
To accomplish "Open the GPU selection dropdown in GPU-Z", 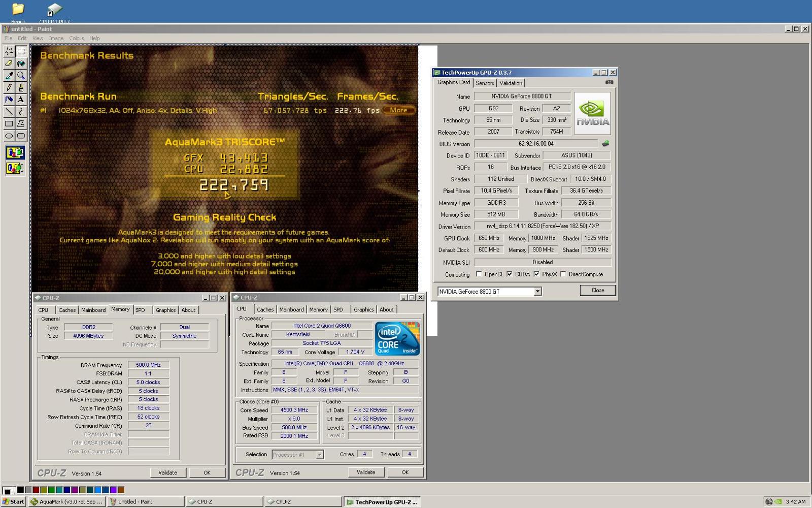I will [537, 292].
